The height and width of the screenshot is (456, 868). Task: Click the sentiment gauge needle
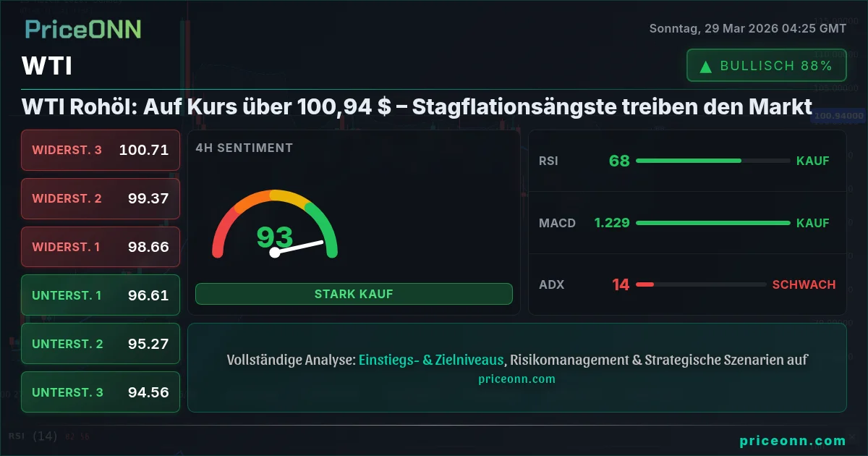[x=298, y=247]
